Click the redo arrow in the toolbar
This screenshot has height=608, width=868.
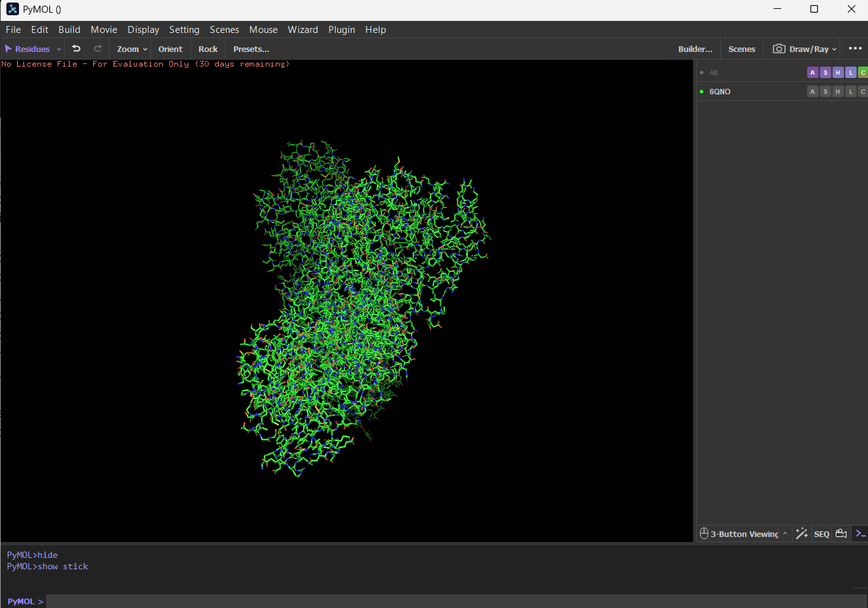[x=98, y=49]
